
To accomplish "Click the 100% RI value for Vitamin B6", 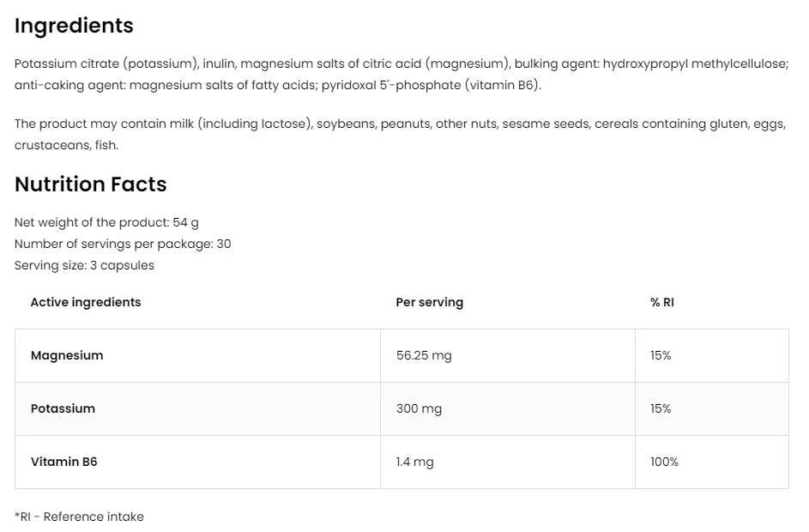I will click(664, 462).
